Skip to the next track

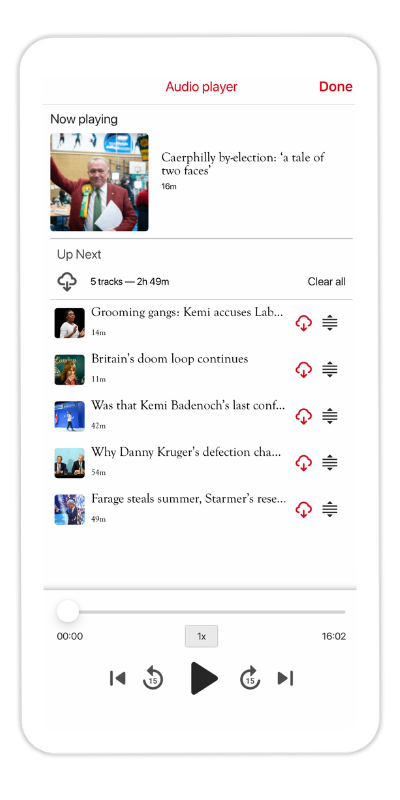point(285,678)
